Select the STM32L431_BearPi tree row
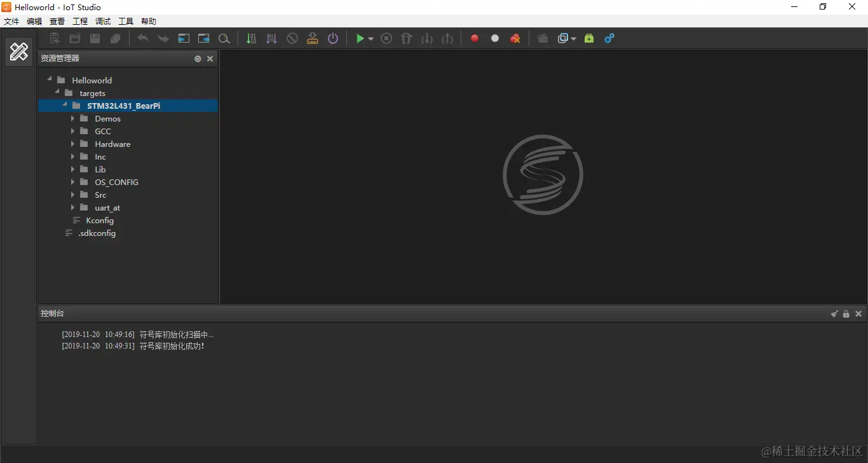868x463 pixels. click(x=128, y=106)
